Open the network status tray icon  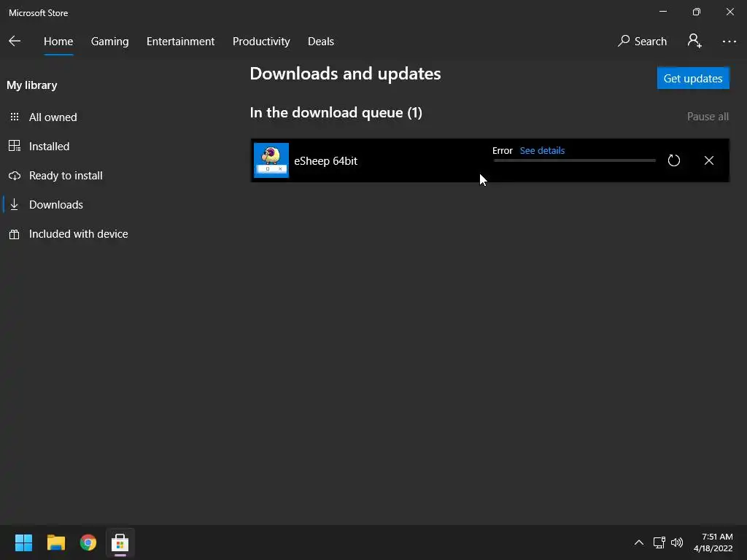pyautogui.click(x=659, y=542)
